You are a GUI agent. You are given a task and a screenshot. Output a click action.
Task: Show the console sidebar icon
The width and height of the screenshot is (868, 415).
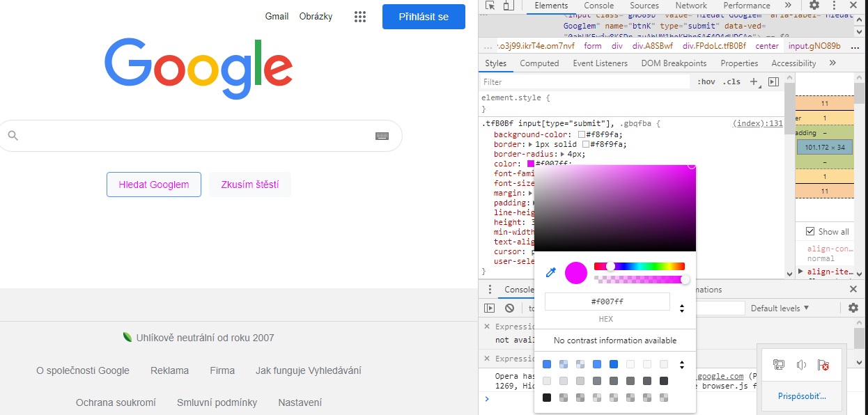(490, 308)
